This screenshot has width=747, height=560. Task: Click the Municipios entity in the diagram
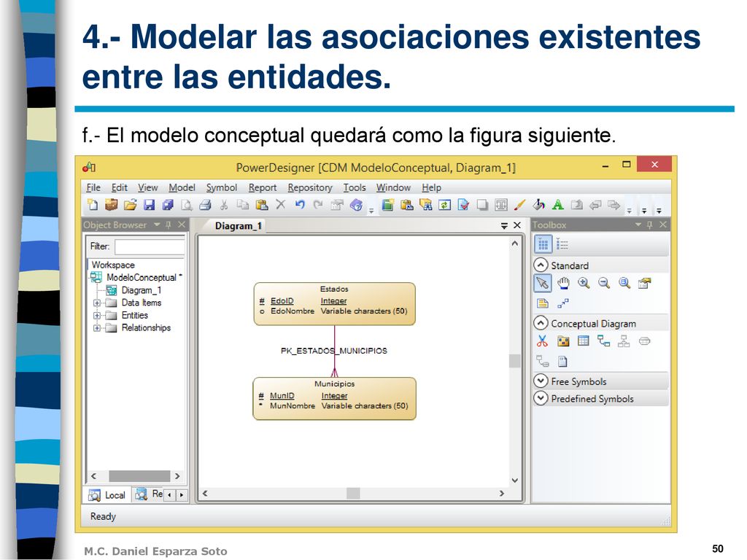pos(334,399)
